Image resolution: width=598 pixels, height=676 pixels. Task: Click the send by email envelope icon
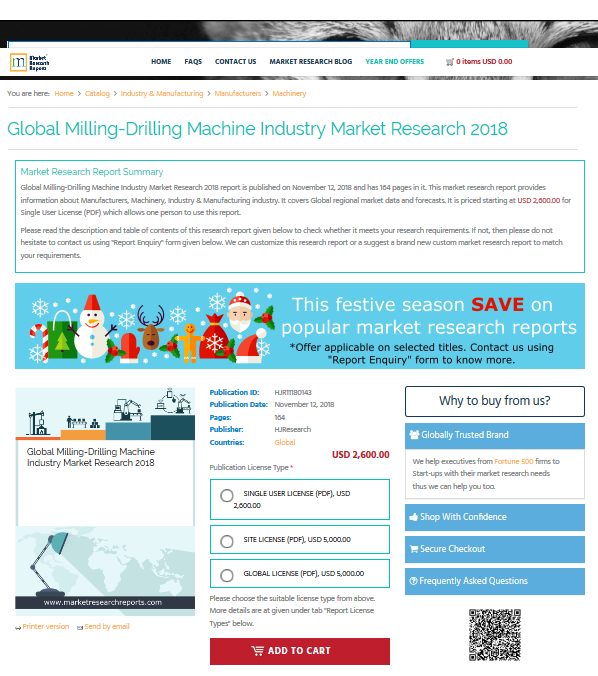(80, 627)
